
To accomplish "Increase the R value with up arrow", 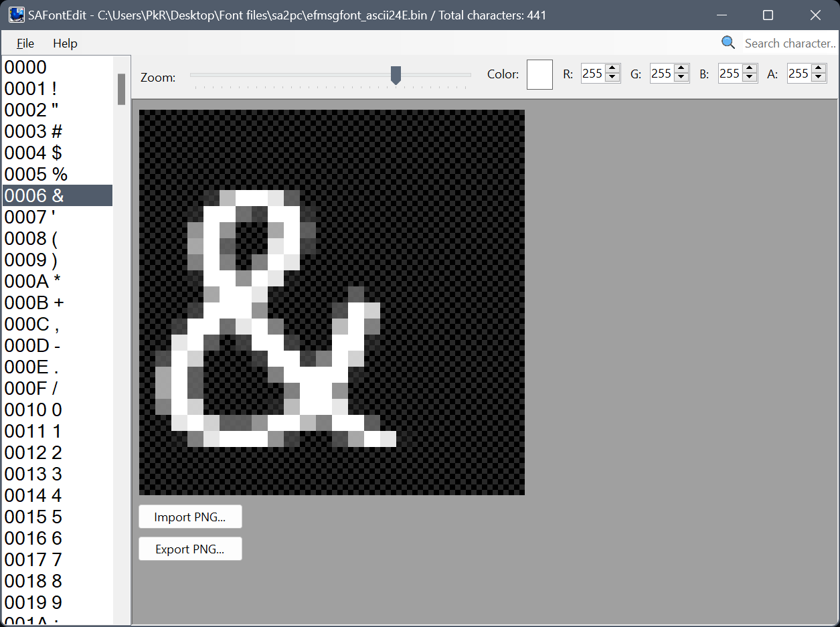I will click(x=612, y=70).
